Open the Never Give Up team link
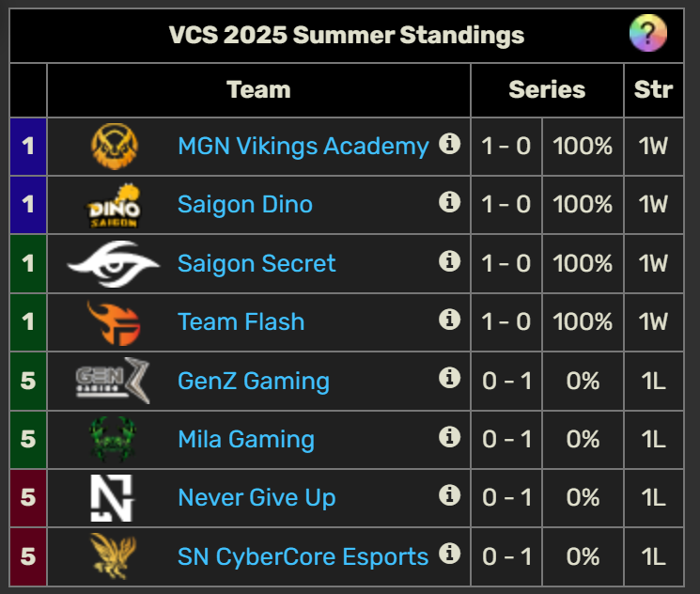 tap(257, 498)
